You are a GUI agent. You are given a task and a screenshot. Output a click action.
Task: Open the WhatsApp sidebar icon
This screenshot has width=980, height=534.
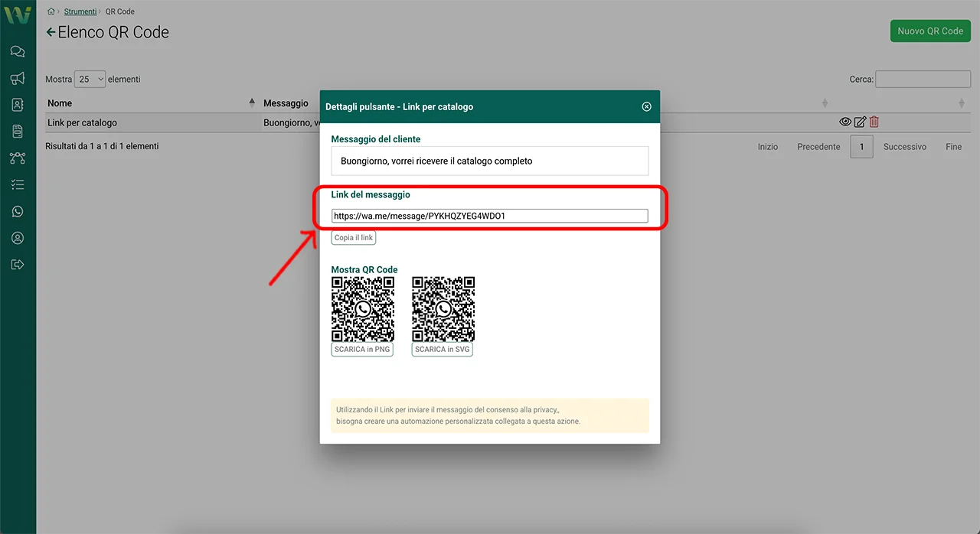18,211
